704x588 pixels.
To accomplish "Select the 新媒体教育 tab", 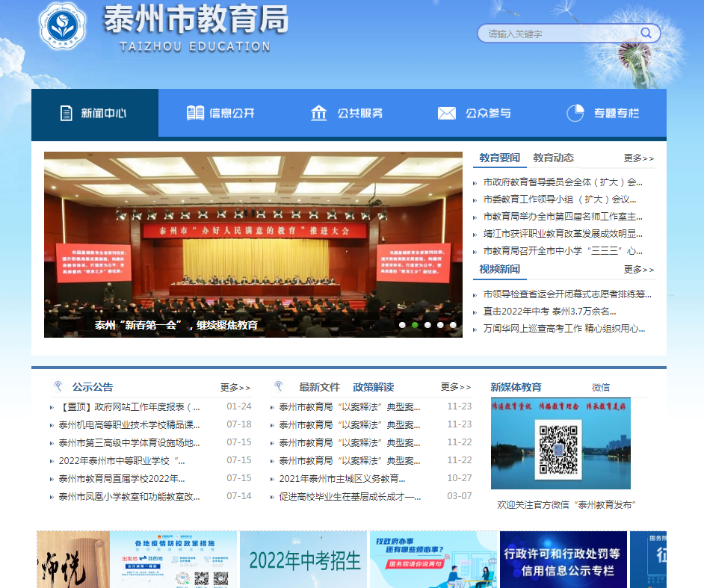I will pyautogui.click(x=516, y=387).
